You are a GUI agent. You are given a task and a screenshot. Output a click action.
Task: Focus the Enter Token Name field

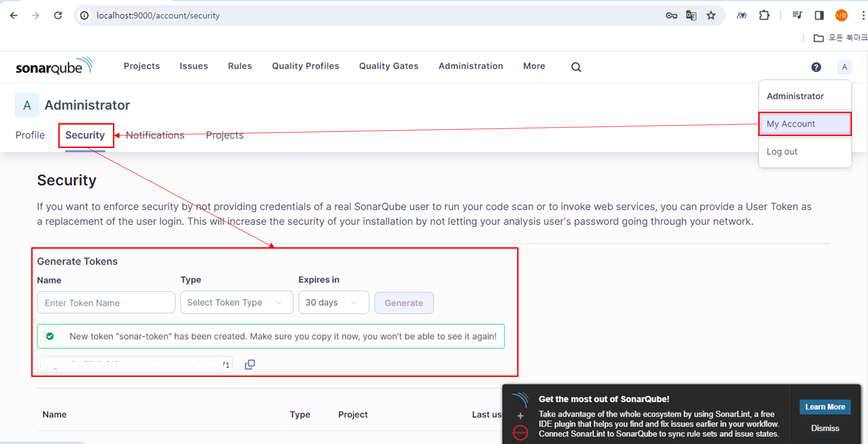106,303
